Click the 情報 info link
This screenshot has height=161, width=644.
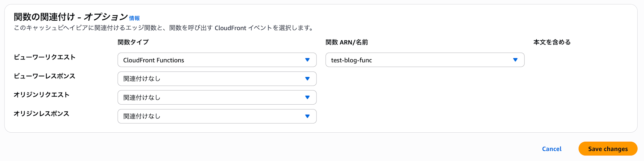tap(134, 18)
